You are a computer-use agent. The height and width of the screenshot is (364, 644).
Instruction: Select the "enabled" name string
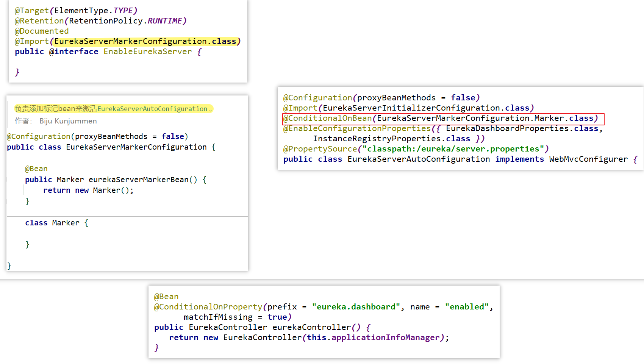tap(467, 307)
